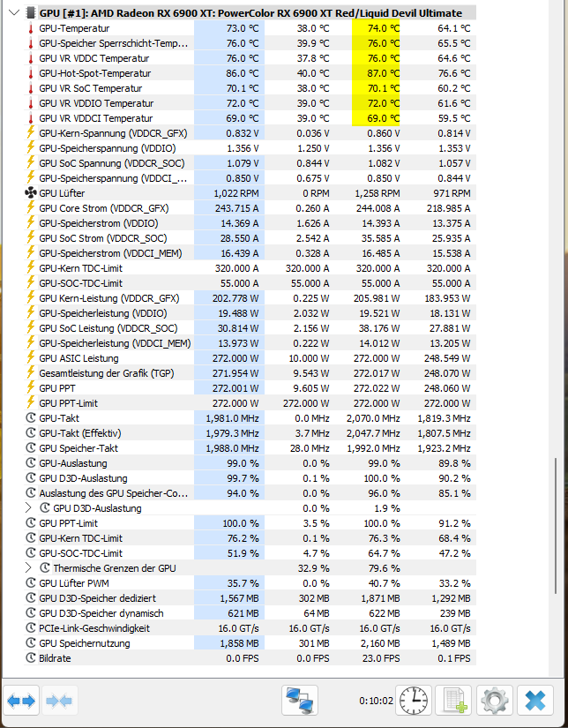The width and height of the screenshot is (568, 728).
Task: Select the GPU D3D-Speicher dediziert row
Action: 250,598
